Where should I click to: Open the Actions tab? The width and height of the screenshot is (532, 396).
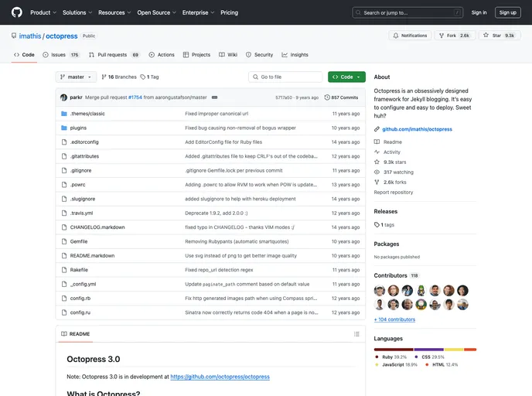click(162, 55)
